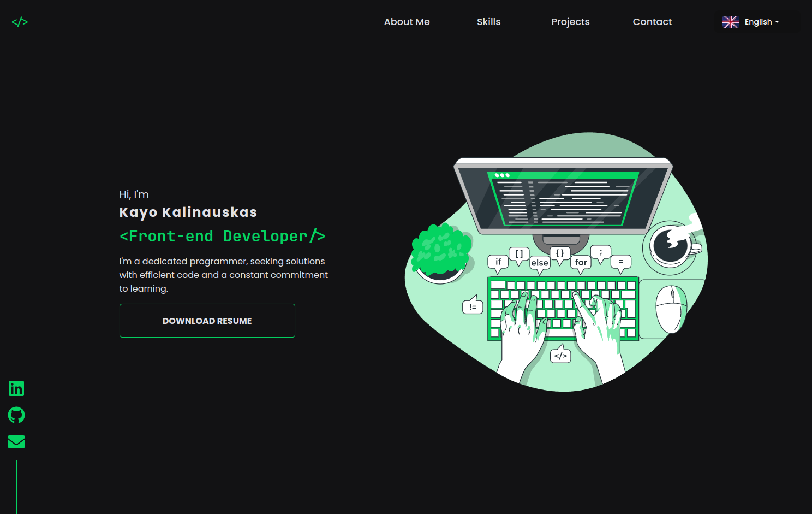Click the UK flag icon
This screenshot has height=514, width=812.
point(730,22)
